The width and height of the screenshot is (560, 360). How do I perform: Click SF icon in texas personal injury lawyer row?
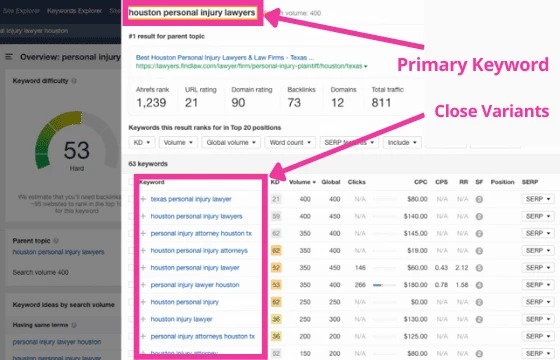point(479,199)
